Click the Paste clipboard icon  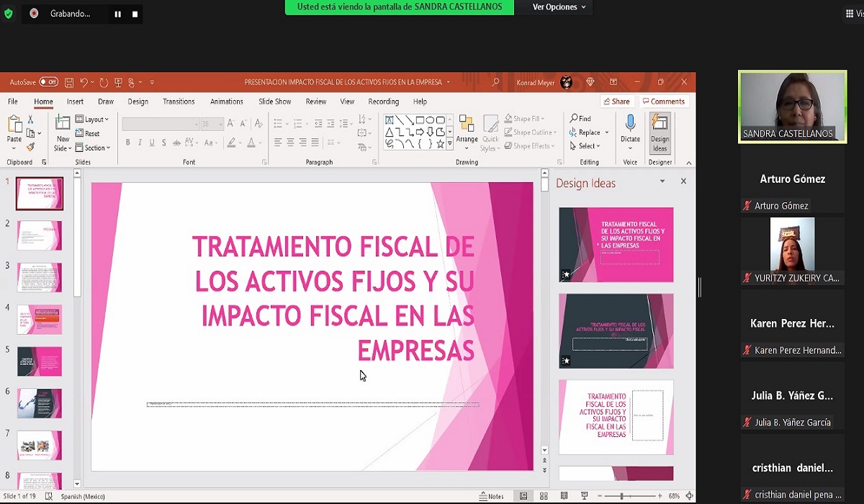tap(14, 124)
